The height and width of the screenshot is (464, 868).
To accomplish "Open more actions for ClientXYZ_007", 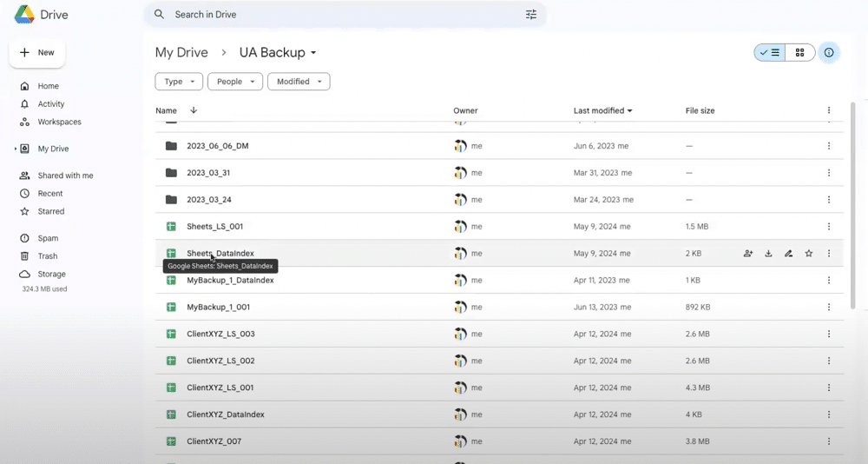I will tap(829, 441).
